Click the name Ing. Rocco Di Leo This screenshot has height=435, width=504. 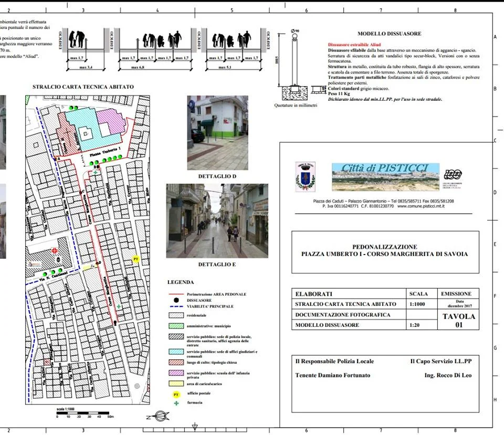pos(448,375)
